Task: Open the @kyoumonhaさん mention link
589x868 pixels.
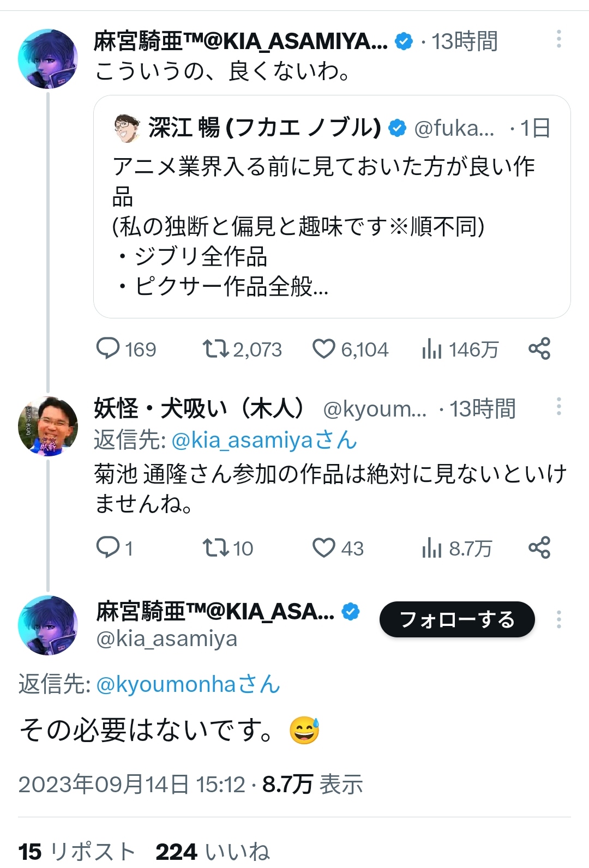Action: pyautogui.click(x=188, y=684)
